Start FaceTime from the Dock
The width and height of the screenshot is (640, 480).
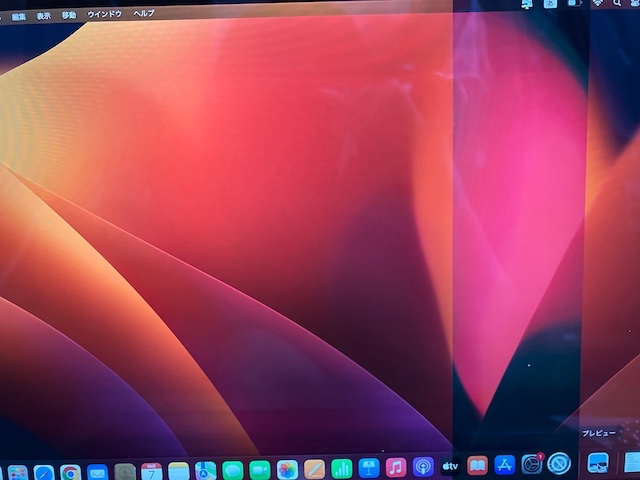tap(260, 470)
